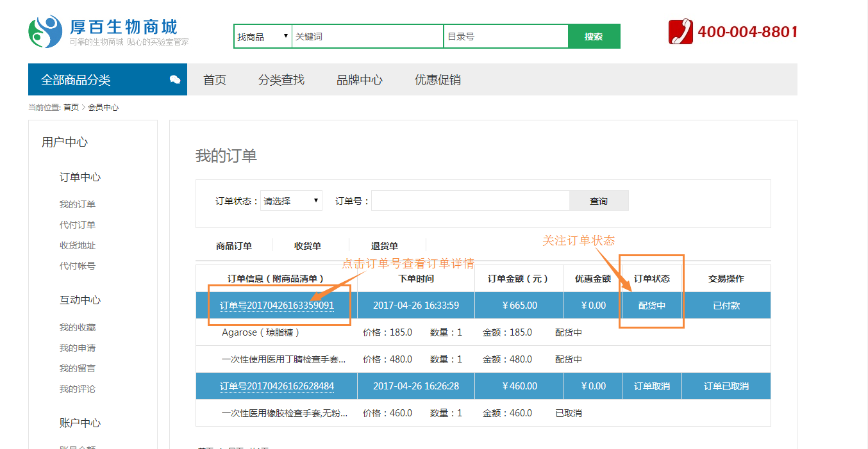Click 首页 in the breadcrumb path

pyautogui.click(x=71, y=108)
